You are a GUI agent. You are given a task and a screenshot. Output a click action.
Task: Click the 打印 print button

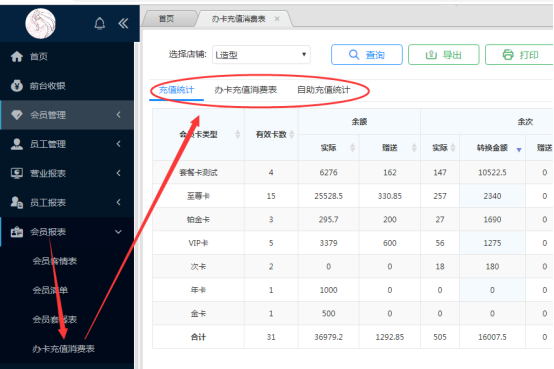point(519,54)
